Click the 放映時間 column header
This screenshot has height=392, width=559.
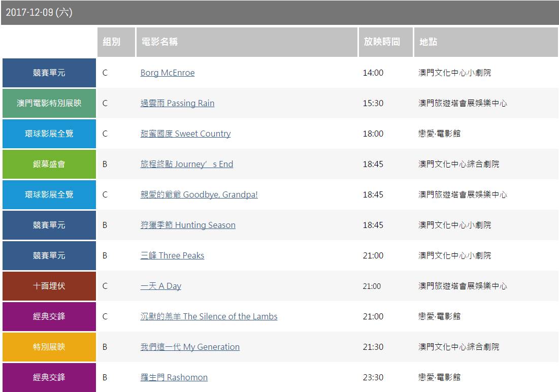pos(385,42)
